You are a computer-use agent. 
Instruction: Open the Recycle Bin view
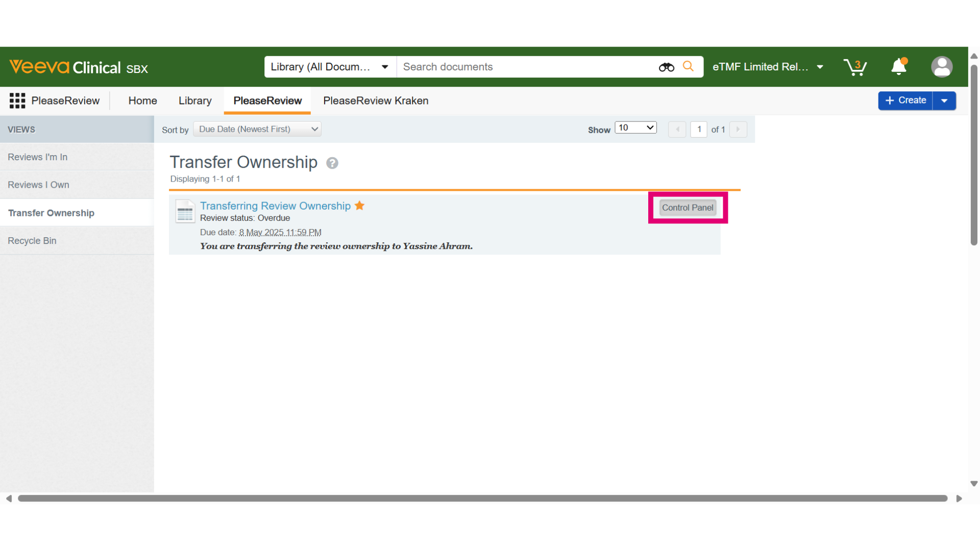click(77, 241)
